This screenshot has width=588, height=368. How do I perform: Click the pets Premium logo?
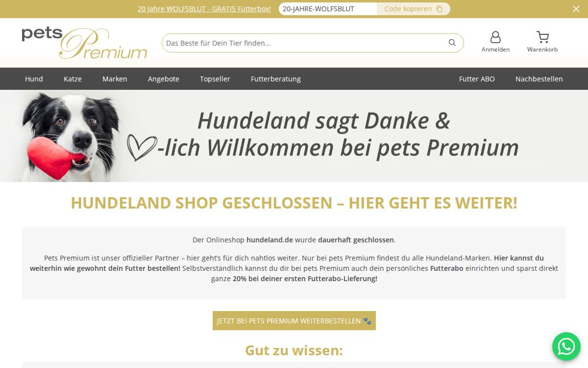click(x=84, y=43)
